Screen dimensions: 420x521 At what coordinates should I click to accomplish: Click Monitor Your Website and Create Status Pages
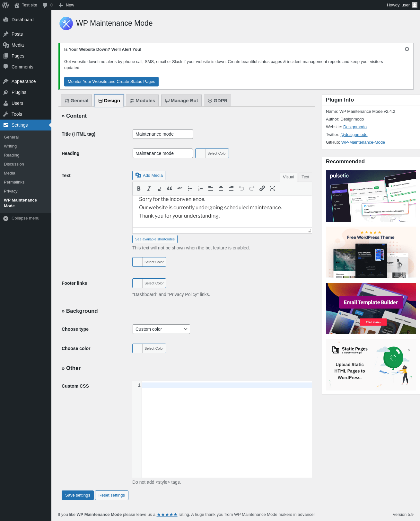[111, 82]
